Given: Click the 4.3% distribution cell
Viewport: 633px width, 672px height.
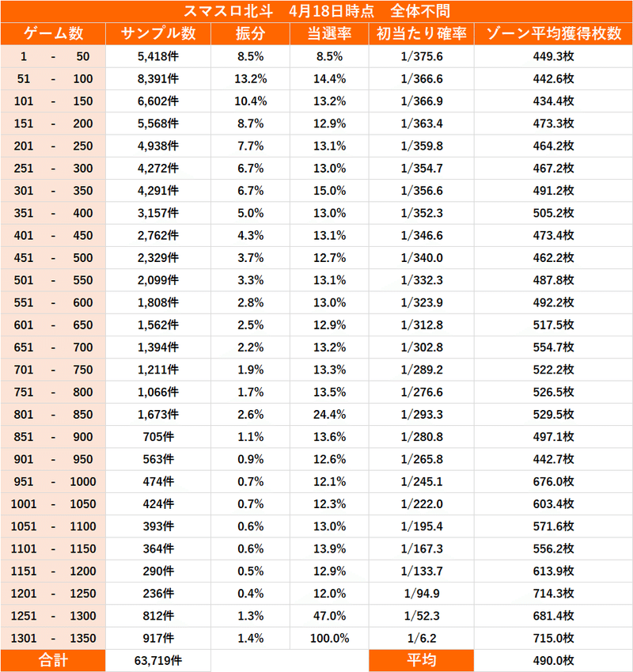Looking at the screenshot, I should pos(251,235).
